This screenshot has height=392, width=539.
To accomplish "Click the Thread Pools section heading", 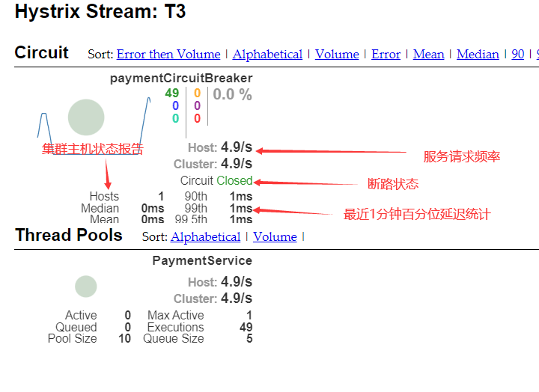I will click(x=69, y=236).
